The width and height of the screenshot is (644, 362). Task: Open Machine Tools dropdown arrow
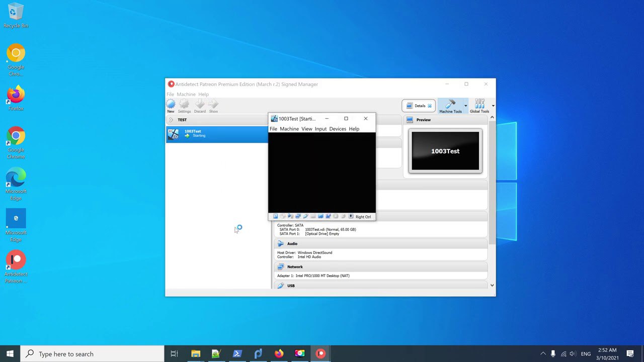(x=465, y=106)
